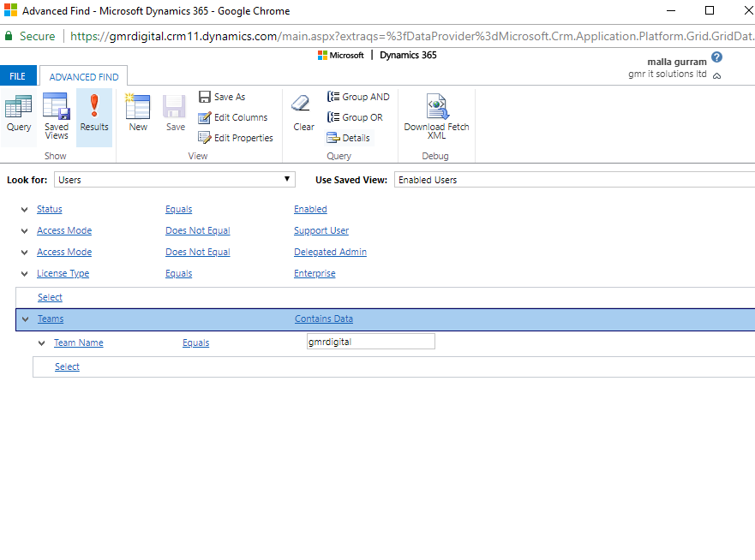
Task: Click Does Not Equal for Support User
Action: (x=197, y=230)
